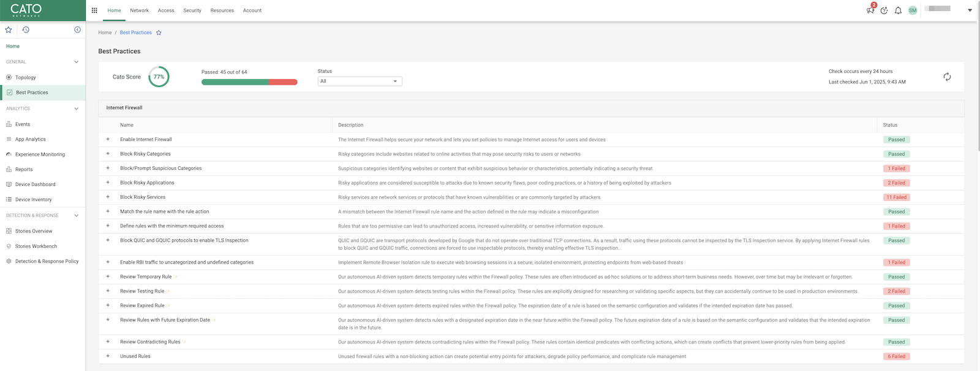Expand the Review Testing Rule row
980x371 pixels.
coord(108,291)
